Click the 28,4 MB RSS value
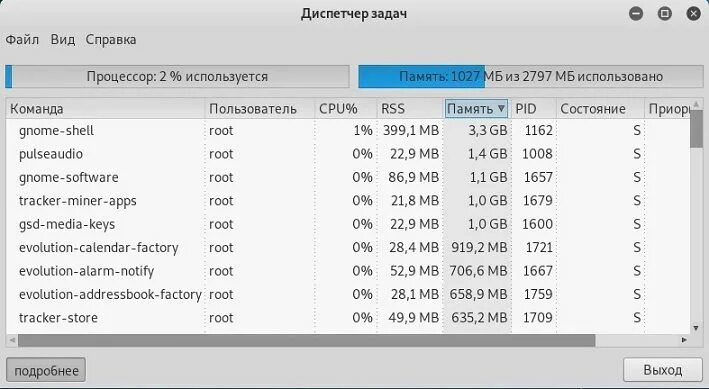The height and width of the screenshot is (389, 709). (x=414, y=248)
